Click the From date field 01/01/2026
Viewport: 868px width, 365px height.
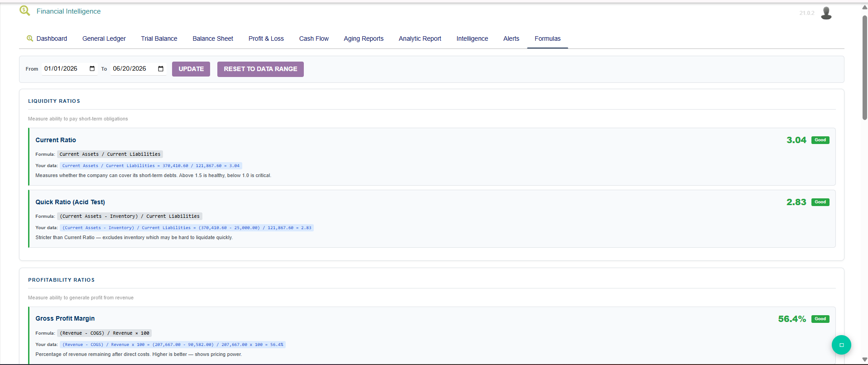70,69
